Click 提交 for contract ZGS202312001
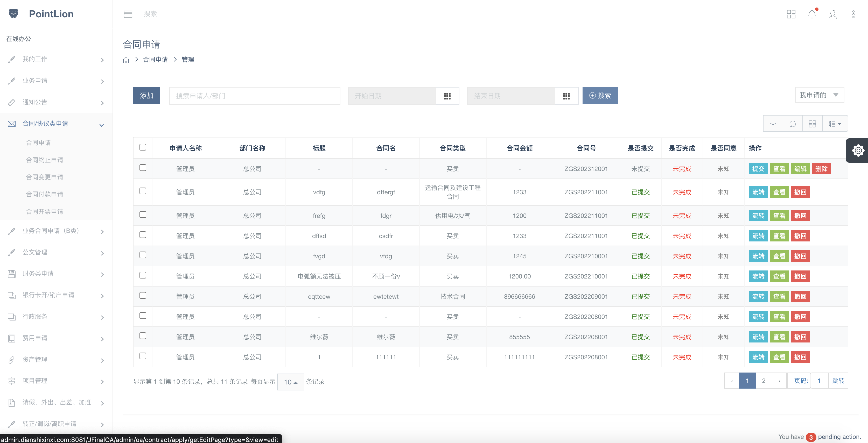 (758, 169)
